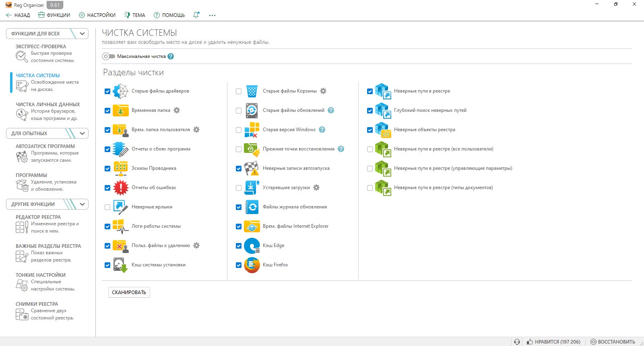Show help for Старые файлы обновлений
644x346 pixels.
(x=331, y=110)
